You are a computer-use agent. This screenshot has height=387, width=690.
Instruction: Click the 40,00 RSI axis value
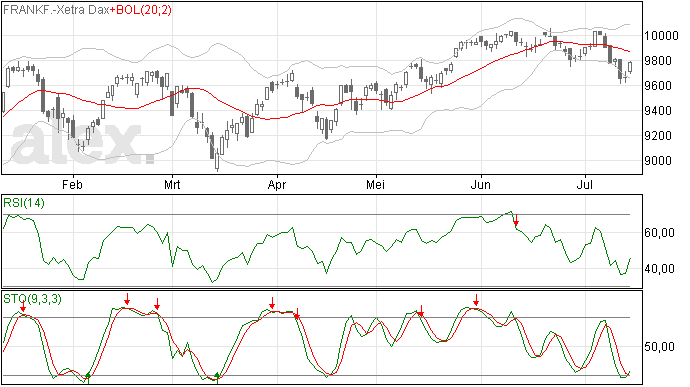[659, 269]
